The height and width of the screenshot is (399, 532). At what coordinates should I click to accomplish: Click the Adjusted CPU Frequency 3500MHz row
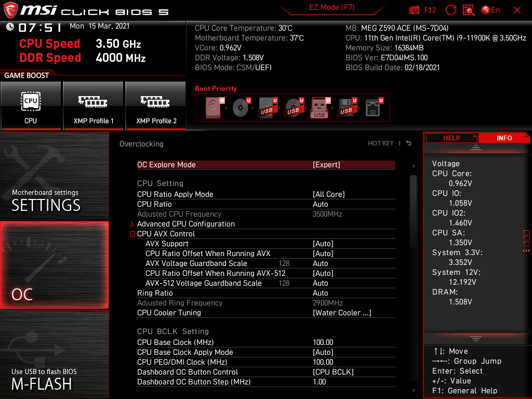click(x=266, y=214)
